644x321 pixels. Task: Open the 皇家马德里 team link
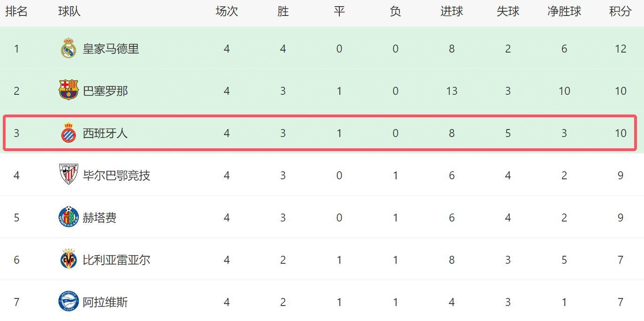111,49
